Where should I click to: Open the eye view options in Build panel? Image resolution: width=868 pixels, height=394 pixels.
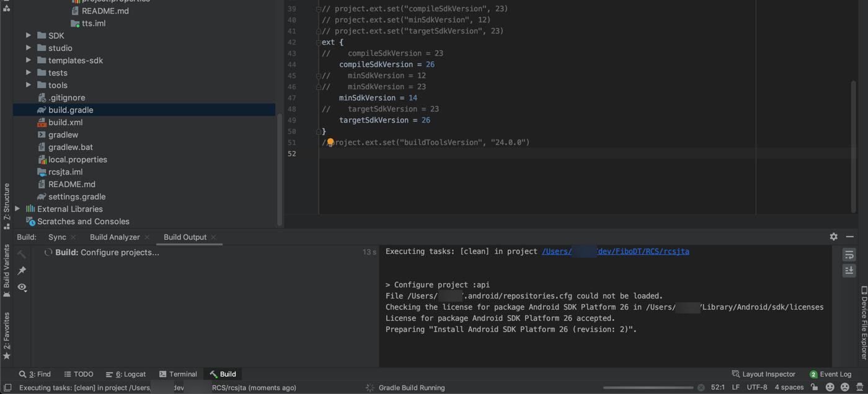(x=22, y=287)
